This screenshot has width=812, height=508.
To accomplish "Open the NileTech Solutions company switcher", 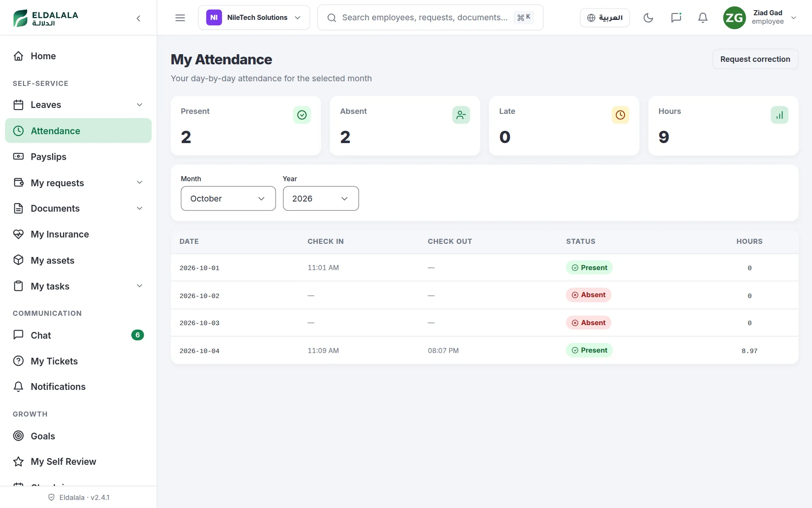I will pos(254,18).
